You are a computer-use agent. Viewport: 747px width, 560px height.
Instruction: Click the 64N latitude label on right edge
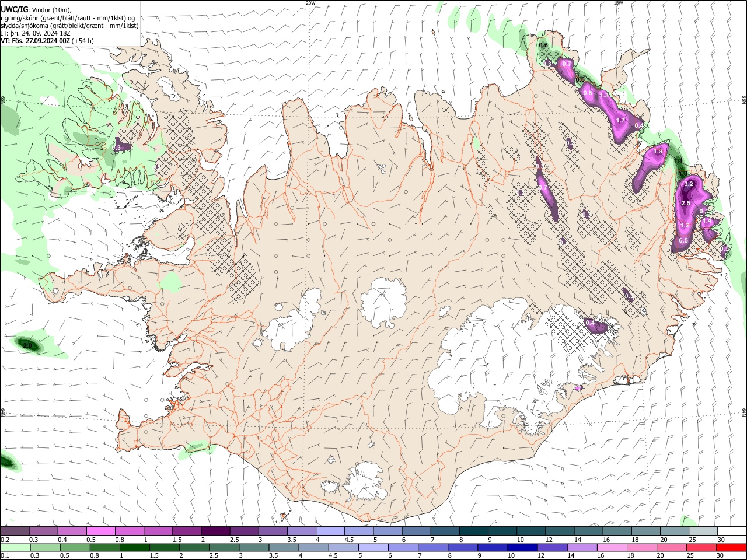(x=744, y=412)
